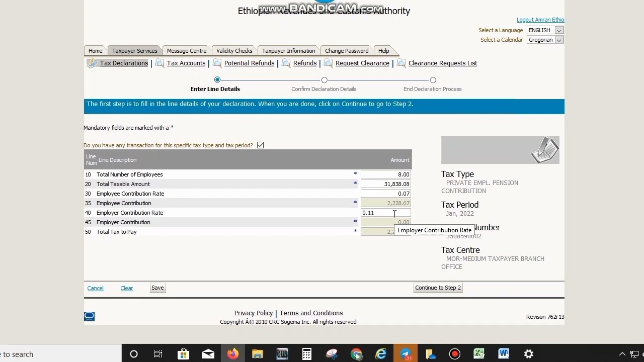Open Windows Settings gear in the taskbar
This screenshot has height=362, width=644.
(x=528, y=354)
